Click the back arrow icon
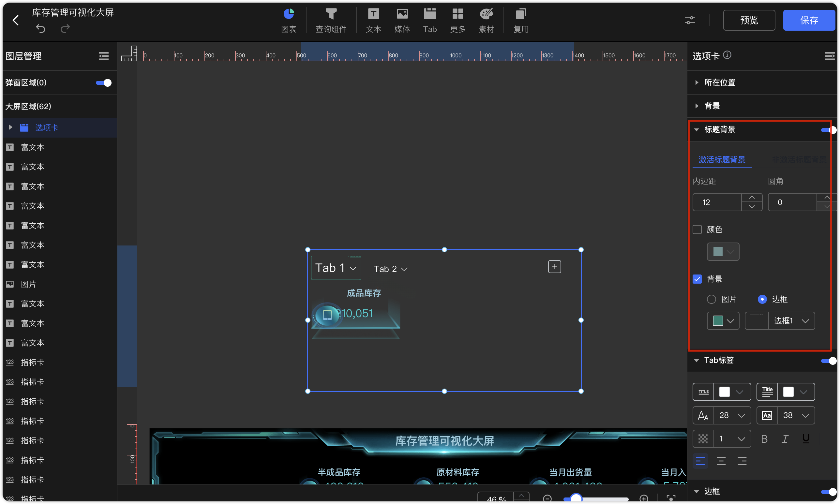This screenshot has height=504, width=840. (x=16, y=20)
